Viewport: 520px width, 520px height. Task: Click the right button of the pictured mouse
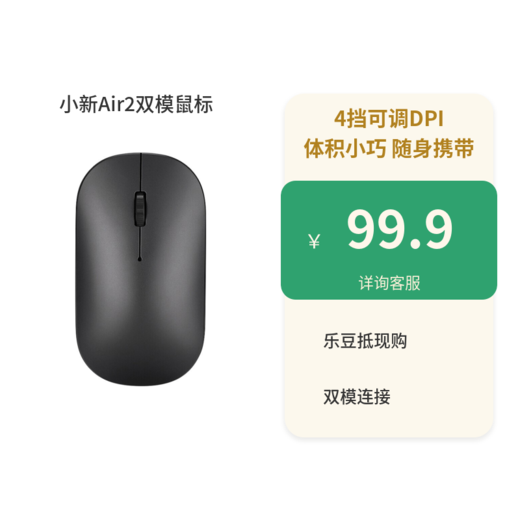173,207
